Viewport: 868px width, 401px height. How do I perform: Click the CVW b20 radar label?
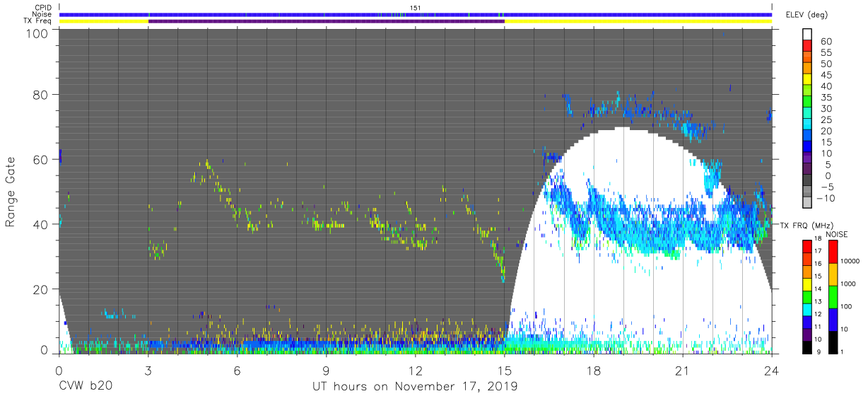click(85, 387)
